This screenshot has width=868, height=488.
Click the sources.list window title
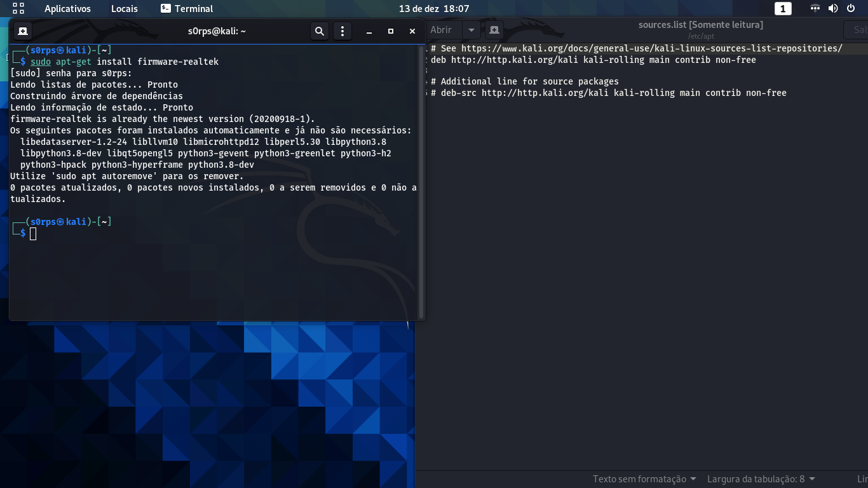tap(701, 25)
